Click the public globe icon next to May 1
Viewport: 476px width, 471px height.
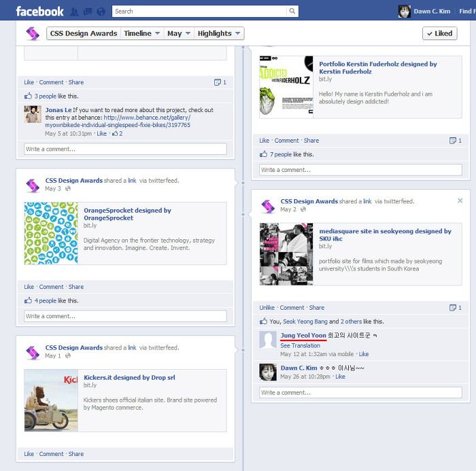point(68,355)
